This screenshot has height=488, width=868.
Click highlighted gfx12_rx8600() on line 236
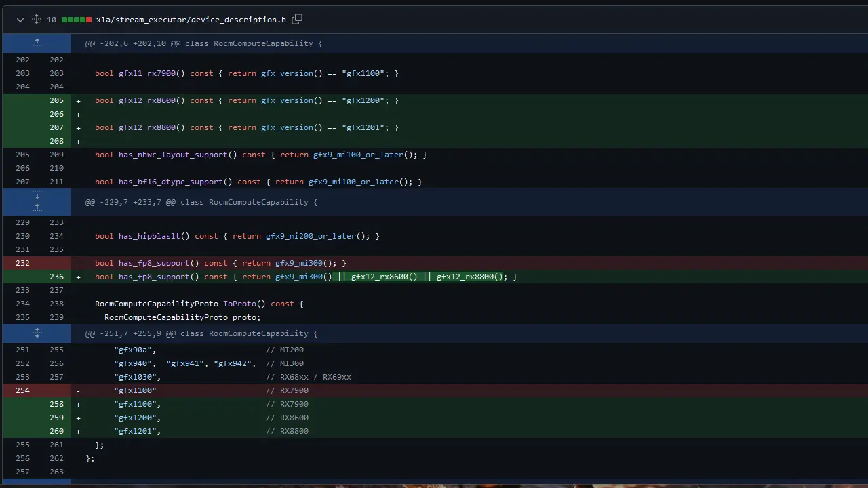pyautogui.click(x=384, y=277)
